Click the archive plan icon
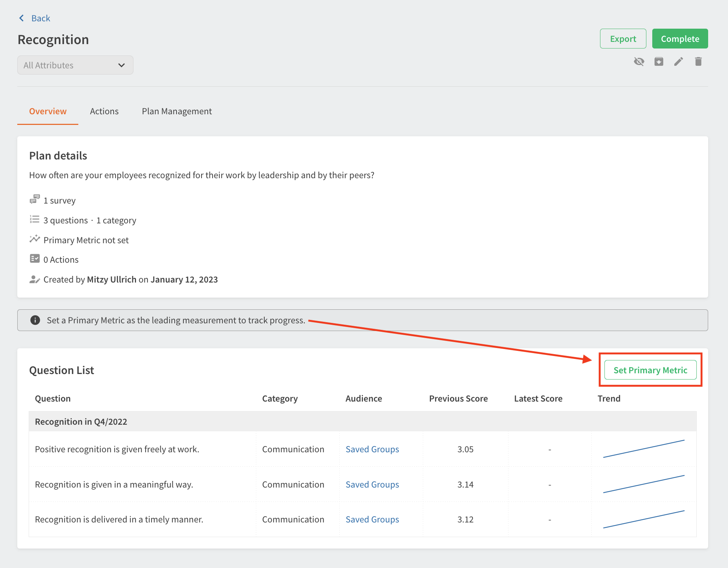The height and width of the screenshot is (568, 728). [x=659, y=61]
